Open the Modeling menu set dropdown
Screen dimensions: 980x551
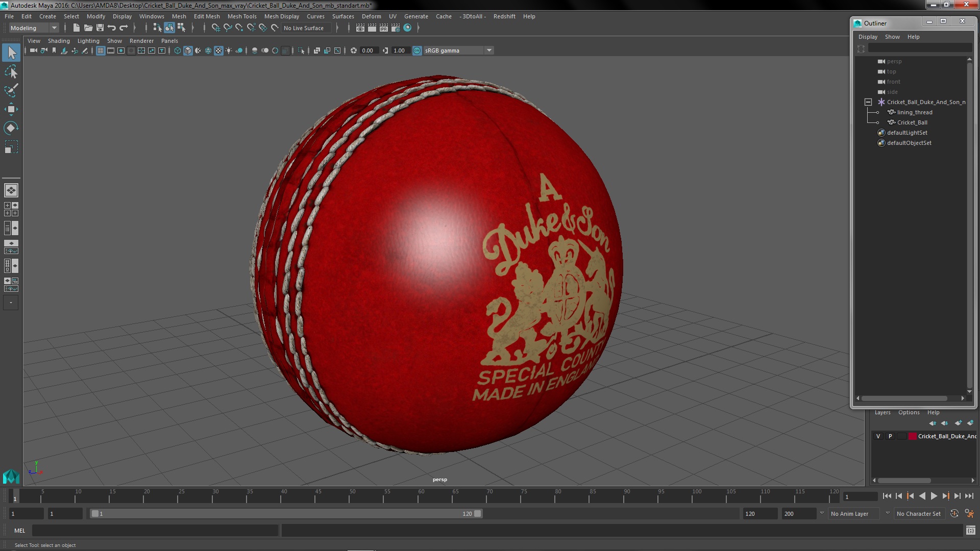pos(34,28)
